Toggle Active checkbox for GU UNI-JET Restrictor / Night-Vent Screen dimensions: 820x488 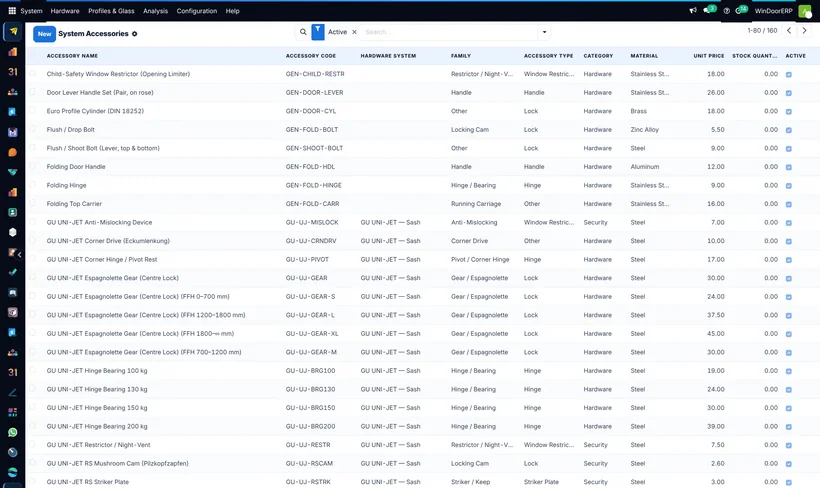coord(789,445)
